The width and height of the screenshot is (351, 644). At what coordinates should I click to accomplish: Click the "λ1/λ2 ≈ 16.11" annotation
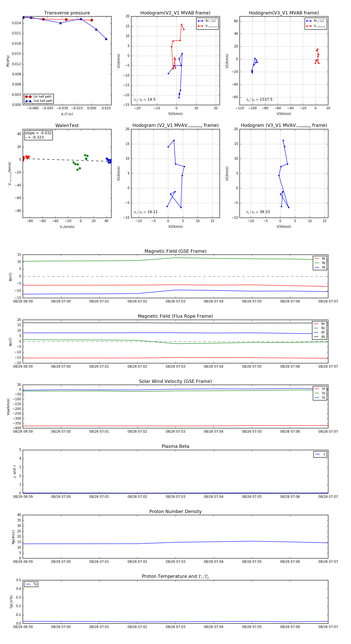146,212
